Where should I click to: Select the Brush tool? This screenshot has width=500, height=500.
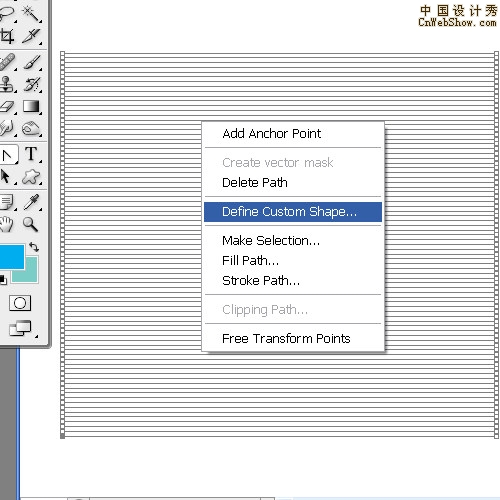tap(31, 62)
